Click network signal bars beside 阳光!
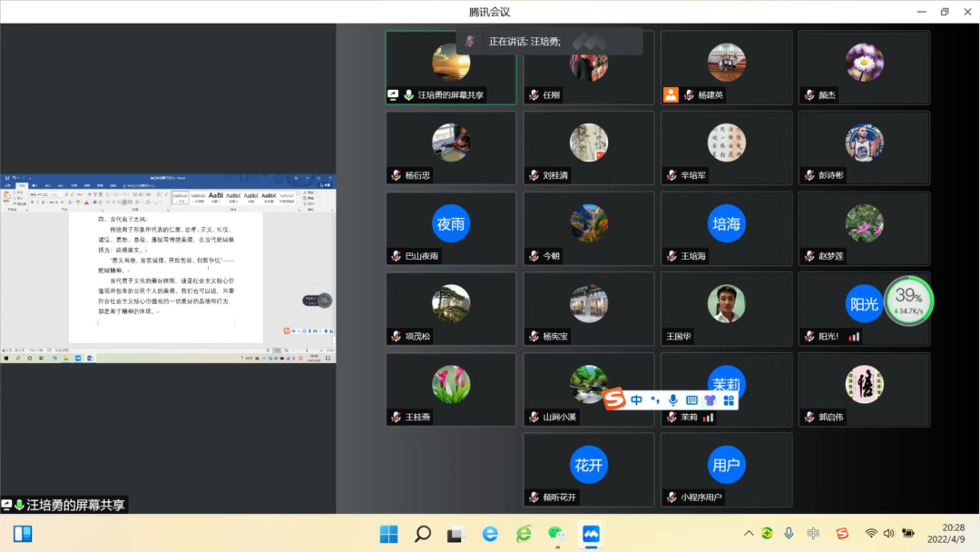This screenshot has height=552, width=980. 854,336
